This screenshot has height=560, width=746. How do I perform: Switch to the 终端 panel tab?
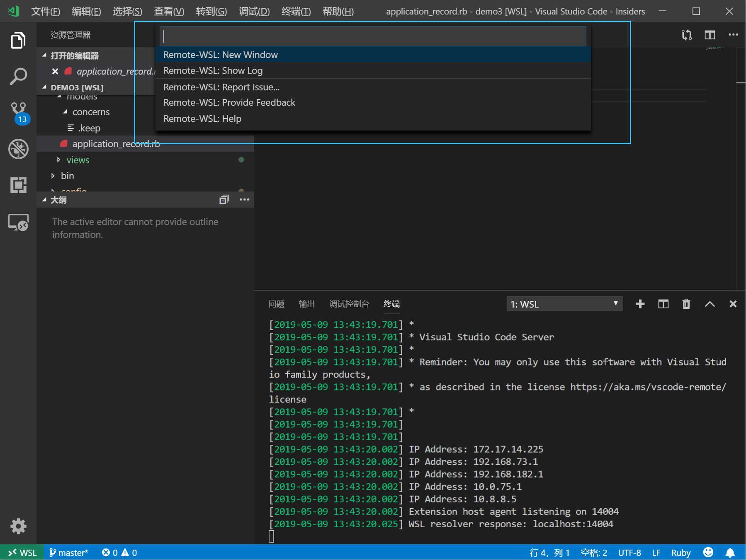pyautogui.click(x=391, y=304)
